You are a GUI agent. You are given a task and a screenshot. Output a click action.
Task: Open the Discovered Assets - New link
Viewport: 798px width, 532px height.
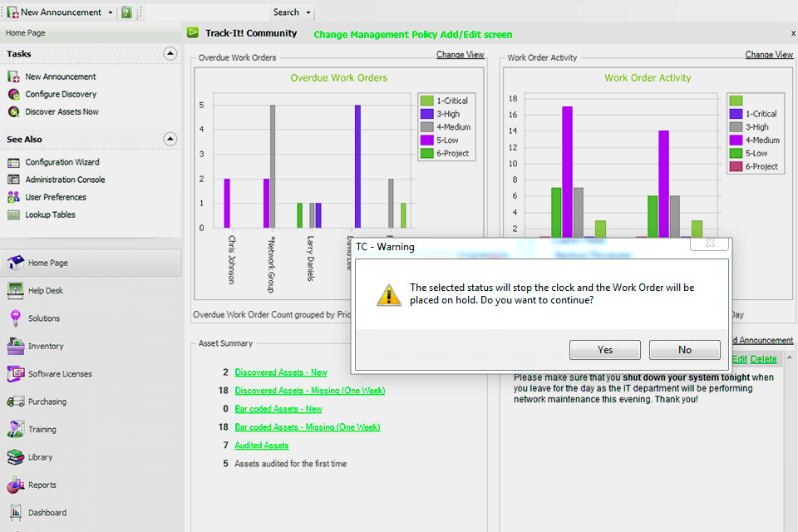pyautogui.click(x=281, y=372)
